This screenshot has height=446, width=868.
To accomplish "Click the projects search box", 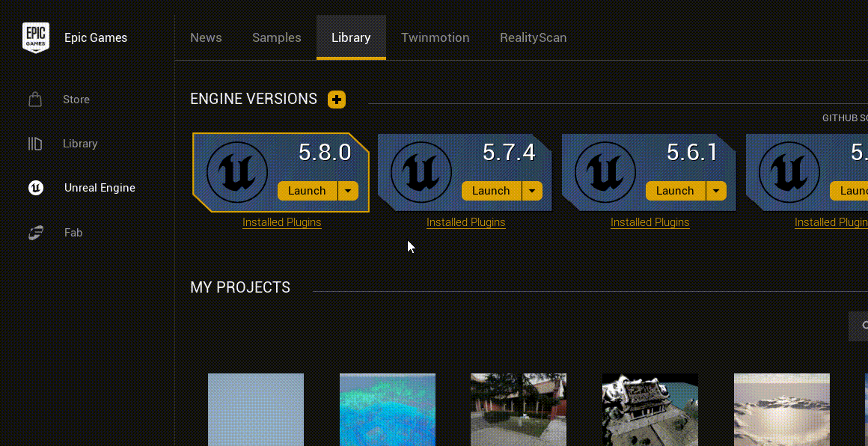I will [858, 326].
